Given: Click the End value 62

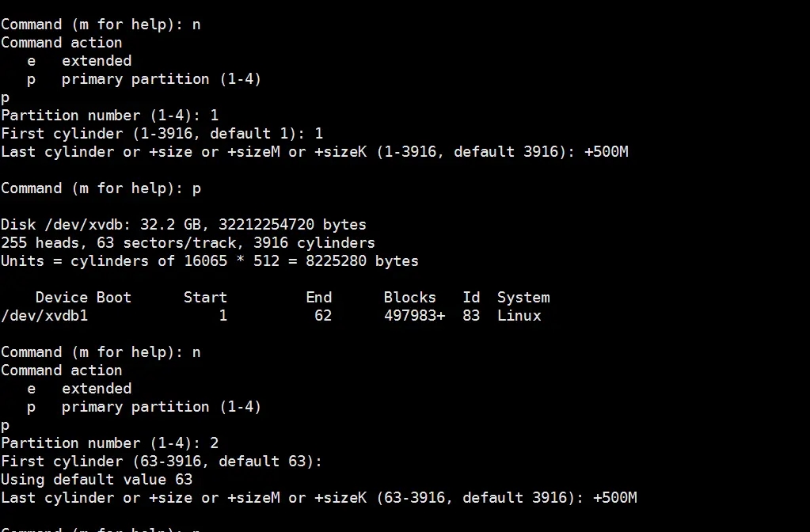Looking at the screenshot, I should [323, 316].
